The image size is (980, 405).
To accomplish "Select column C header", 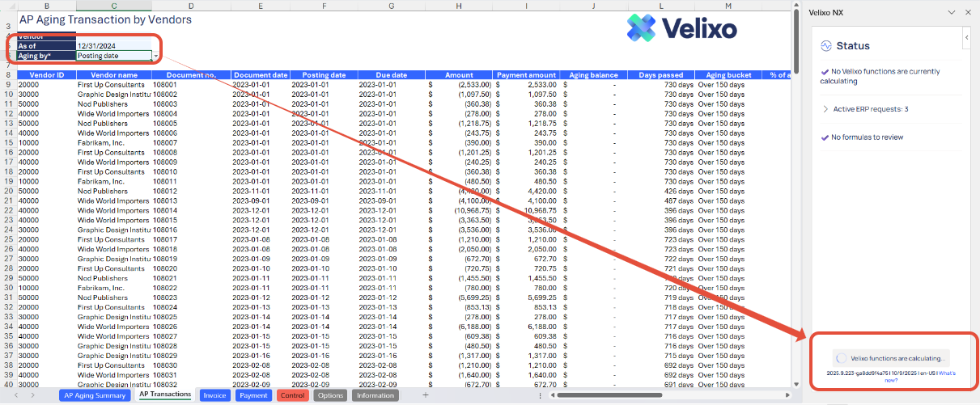I will click(114, 6).
